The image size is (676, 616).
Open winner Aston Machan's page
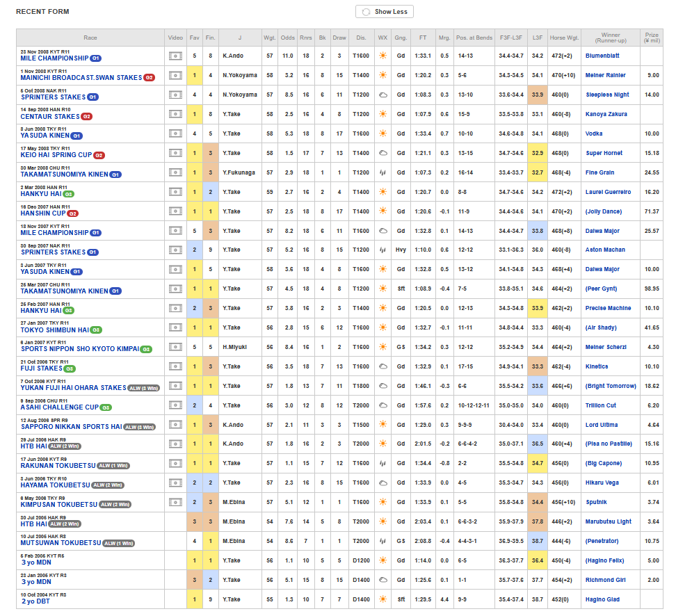[x=605, y=250]
